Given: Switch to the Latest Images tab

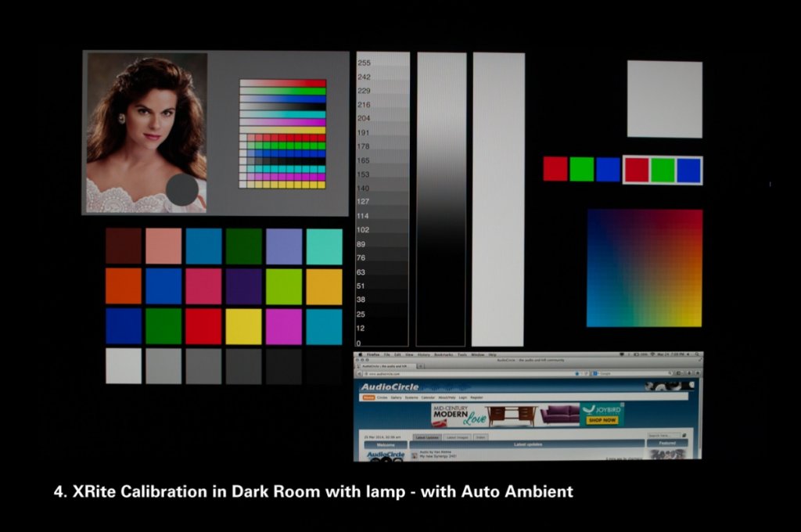Looking at the screenshot, I should (457, 437).
